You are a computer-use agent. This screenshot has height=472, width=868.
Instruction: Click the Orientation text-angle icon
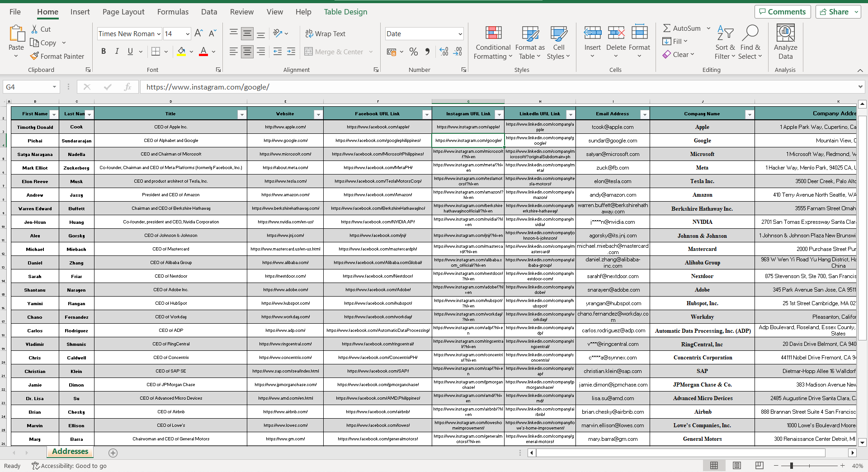click(x=278, y=33)
